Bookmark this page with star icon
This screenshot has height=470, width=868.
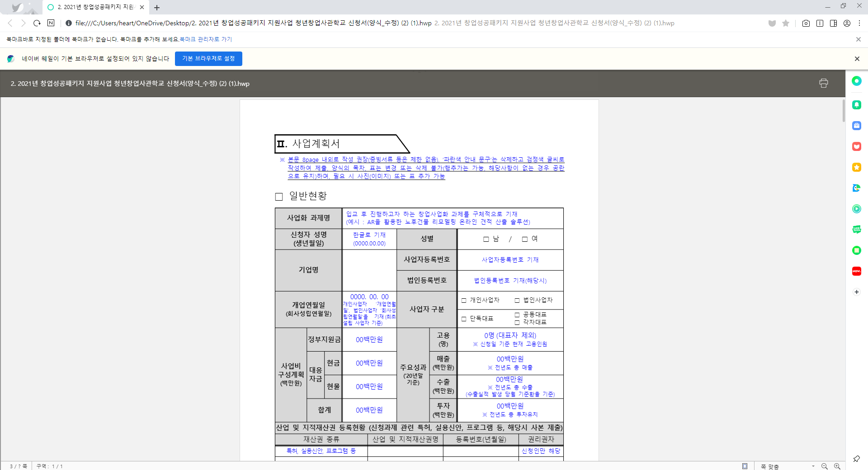(x=786, y=23)
